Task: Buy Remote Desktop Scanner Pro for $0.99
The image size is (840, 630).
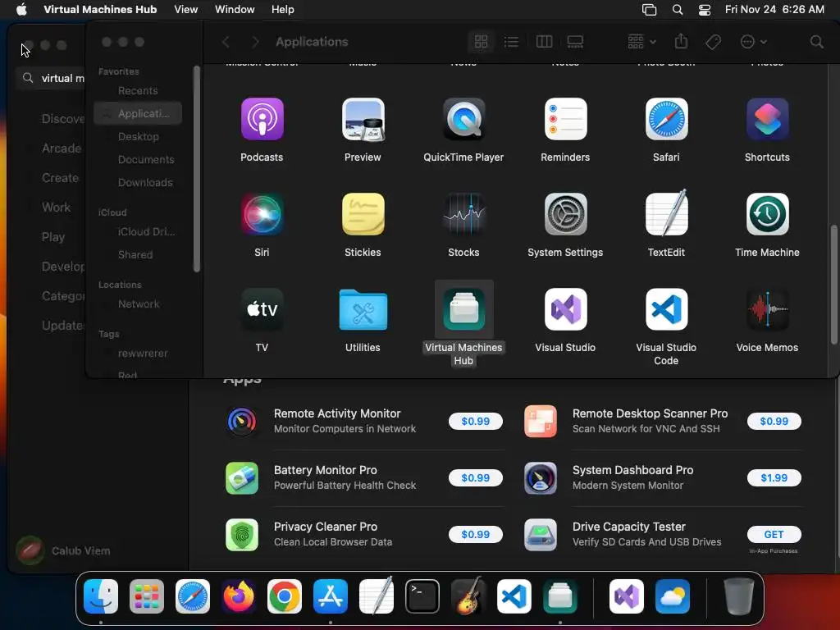Action: [x=774, y=422]
